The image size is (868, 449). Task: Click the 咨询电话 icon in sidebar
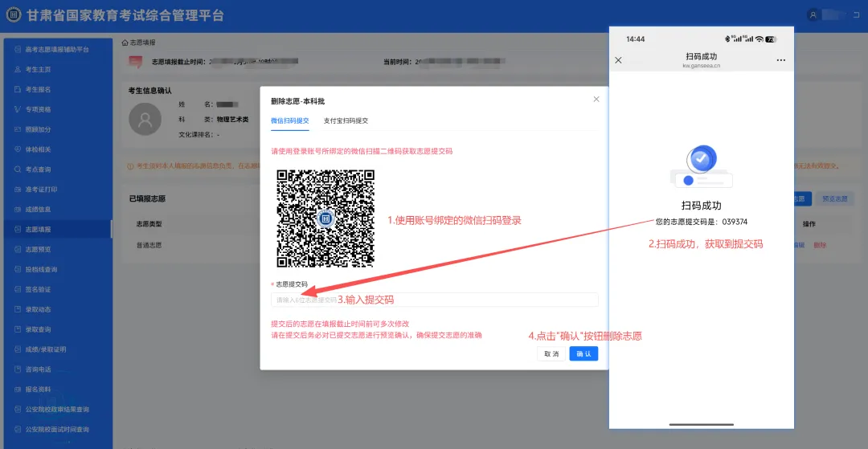pos(17,369)
